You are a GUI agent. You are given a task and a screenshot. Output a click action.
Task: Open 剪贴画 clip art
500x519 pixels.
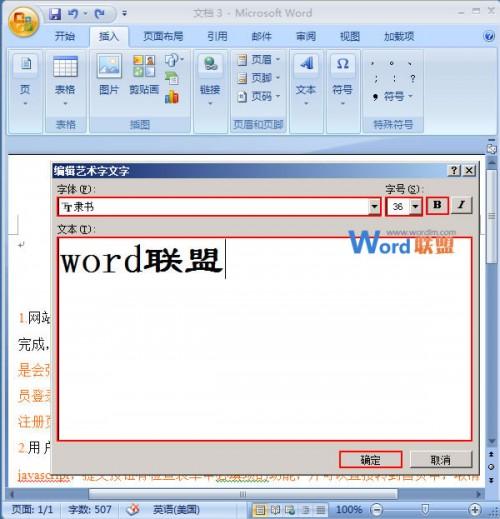click(144, 76)
